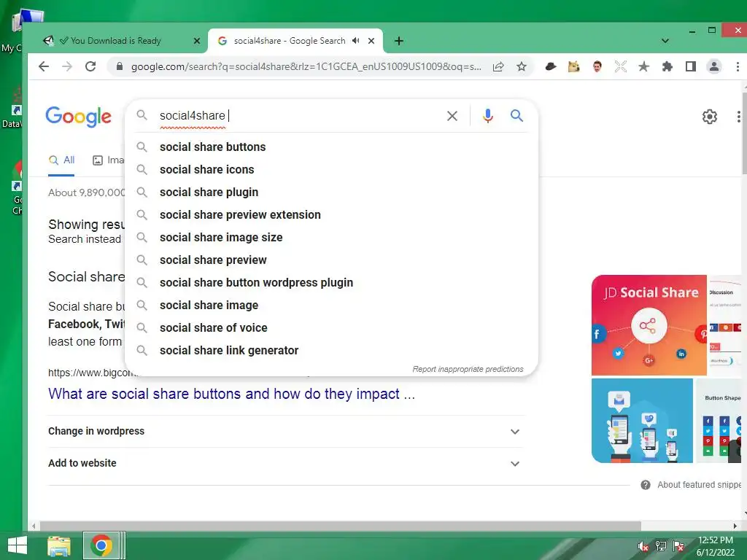Open the tab search dropdown arrow

[x=665, y=41]
